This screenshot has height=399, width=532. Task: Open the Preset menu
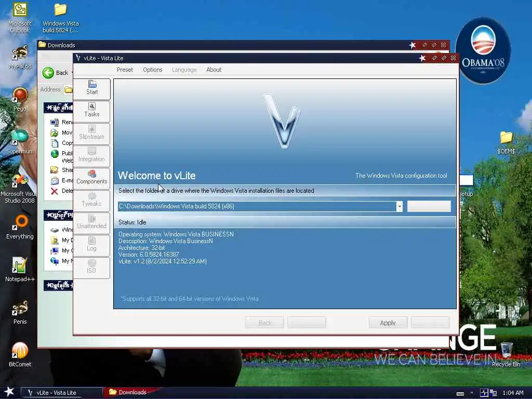click(125, 70)
